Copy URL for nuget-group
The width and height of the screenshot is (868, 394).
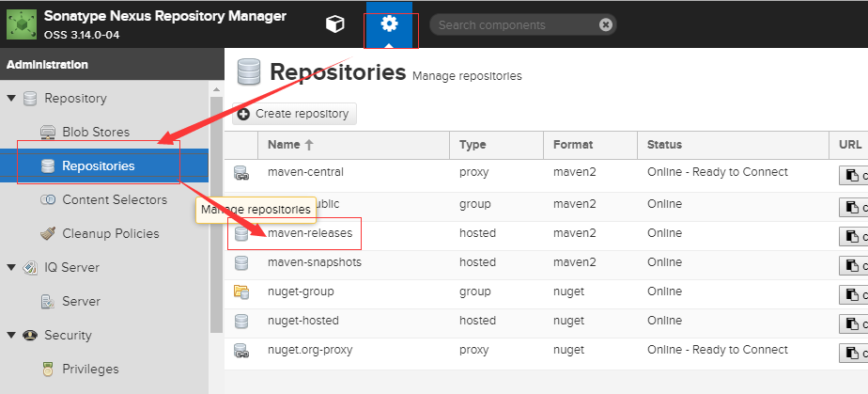click(x=854, y=295)
